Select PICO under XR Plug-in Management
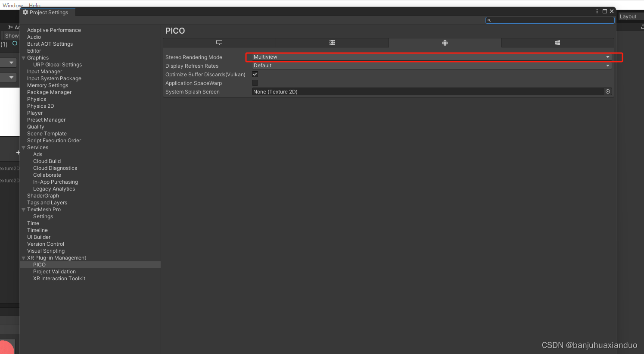Image resolution: width=644 pixels, height=354 pixels. [39, 265]
